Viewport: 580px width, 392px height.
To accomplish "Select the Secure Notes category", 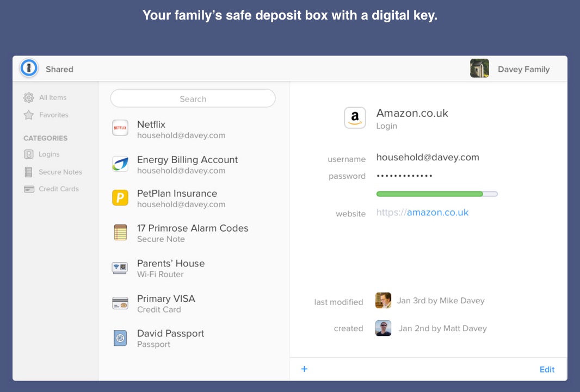I will click(x=60, y=172).
